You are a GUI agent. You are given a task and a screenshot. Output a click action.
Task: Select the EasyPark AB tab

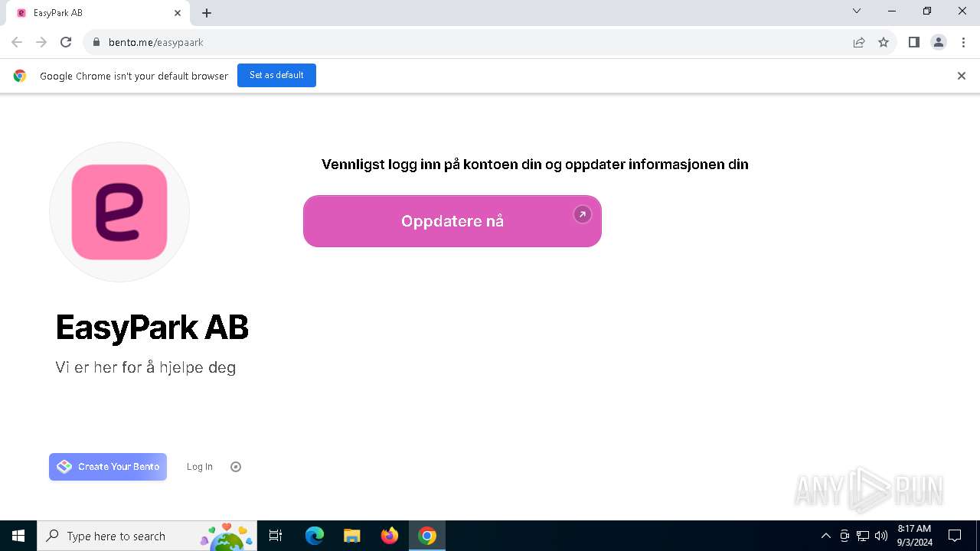tap(97, 13)
